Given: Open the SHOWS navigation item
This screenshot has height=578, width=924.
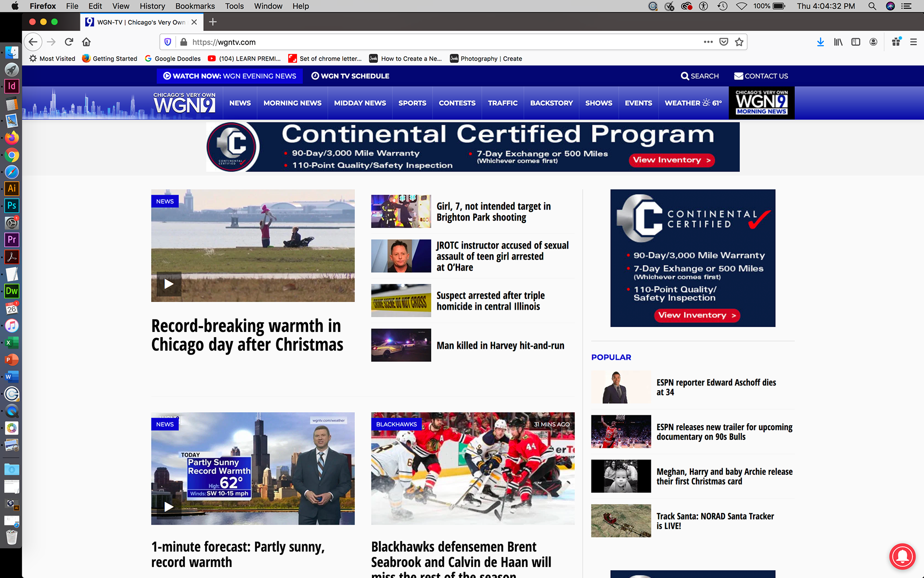Looking at the screenshot, I should [x=599, y=103].
